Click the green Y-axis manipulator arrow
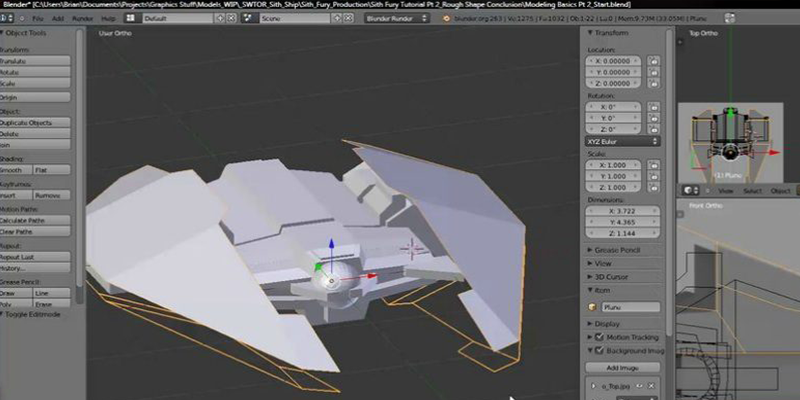Screen dimensions: 800x400 318,266
